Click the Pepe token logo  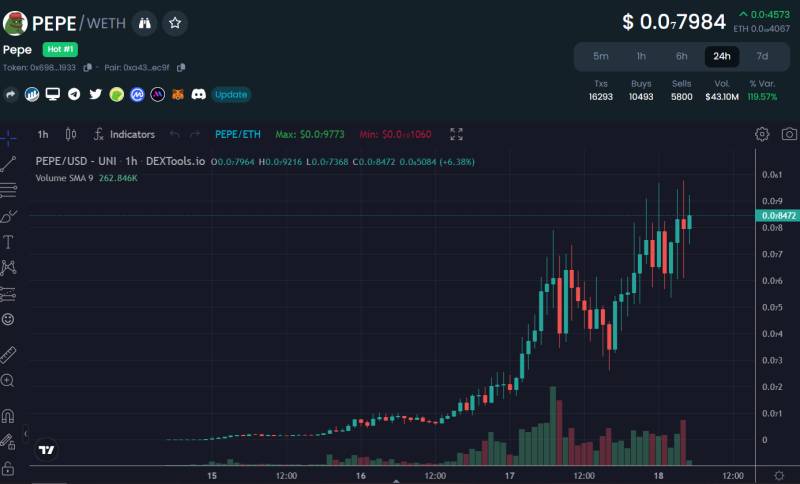click(15, 23)
